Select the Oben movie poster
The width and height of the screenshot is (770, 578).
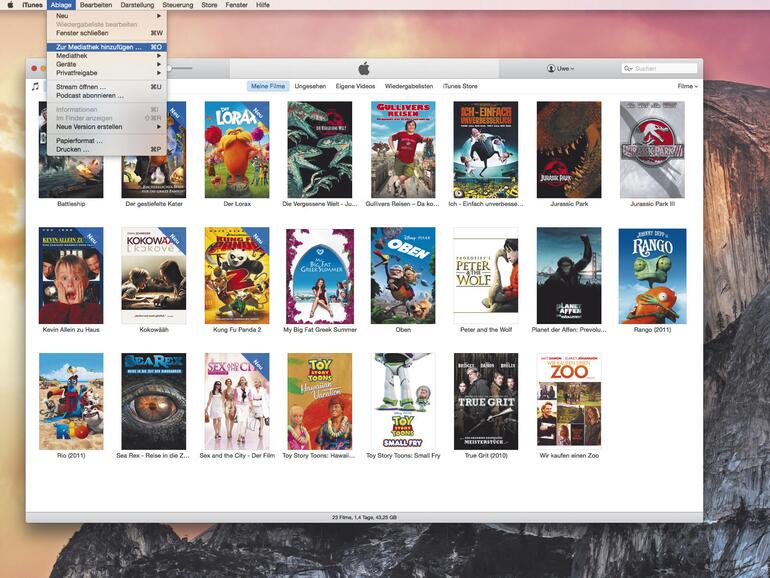(403, 275)
